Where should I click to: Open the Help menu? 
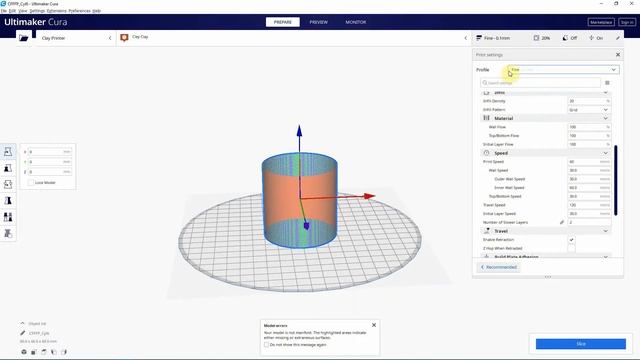tap(96, 11)
